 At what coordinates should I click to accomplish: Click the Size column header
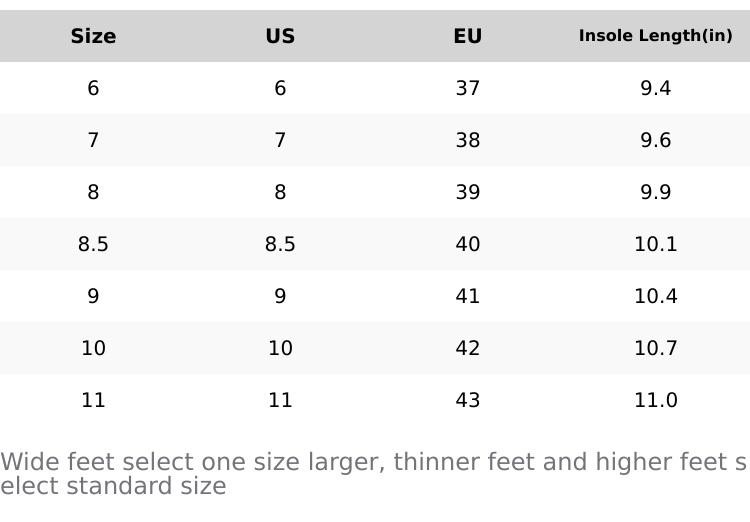point(93,36)
